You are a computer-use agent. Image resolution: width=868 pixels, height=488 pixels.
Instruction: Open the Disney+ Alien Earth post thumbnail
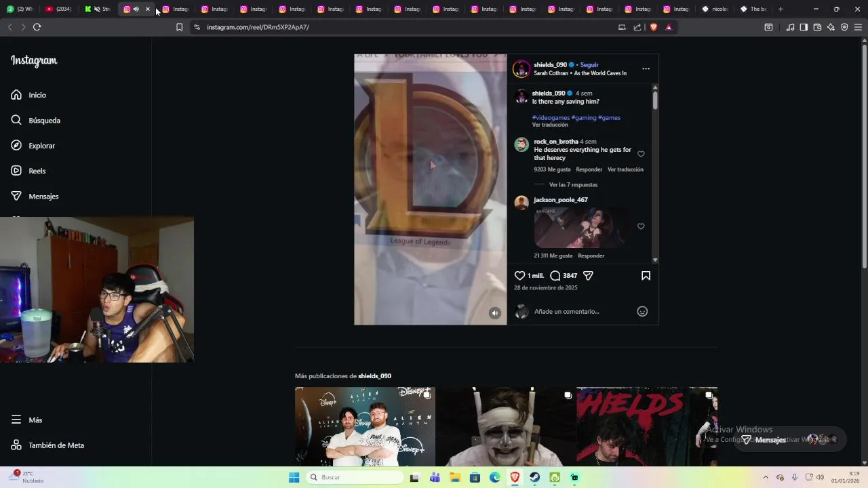pos(365,427)
